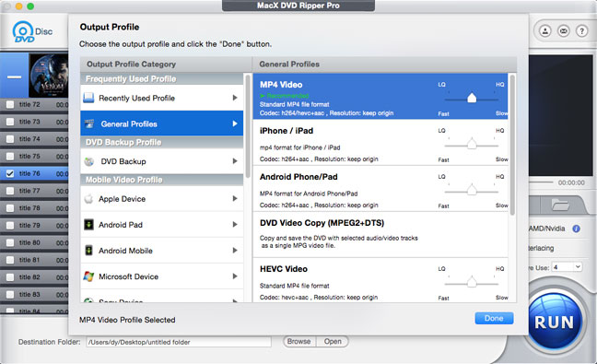Screen dimensions: 597x364
Task: Tick the title 73 checkbox
Action: 10,122
